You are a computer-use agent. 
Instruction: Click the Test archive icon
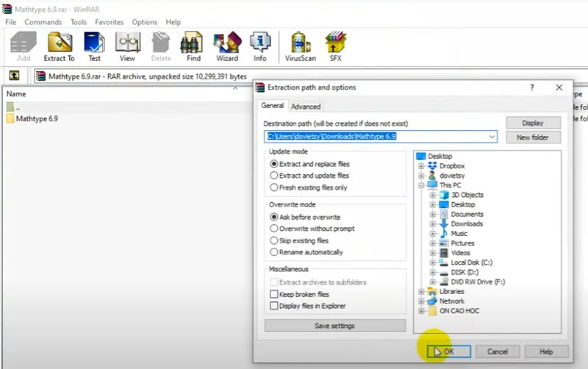[x=95, y=46]
